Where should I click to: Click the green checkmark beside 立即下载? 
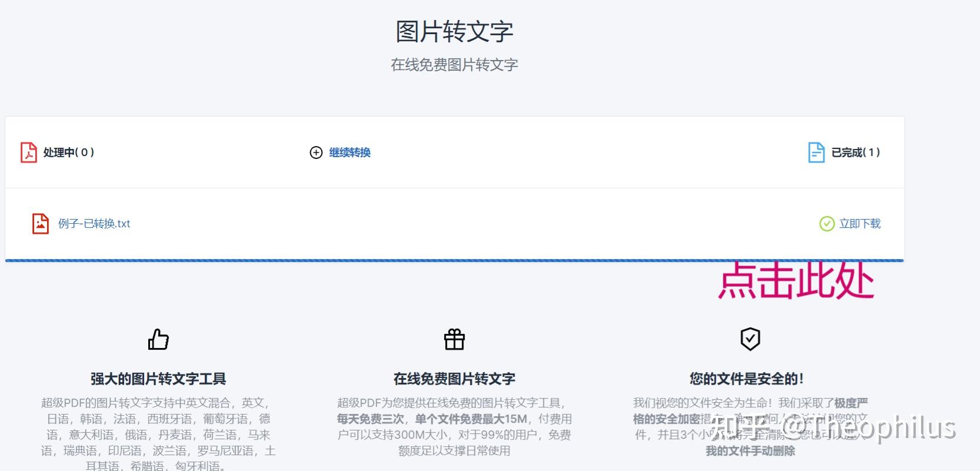point(827,224)
